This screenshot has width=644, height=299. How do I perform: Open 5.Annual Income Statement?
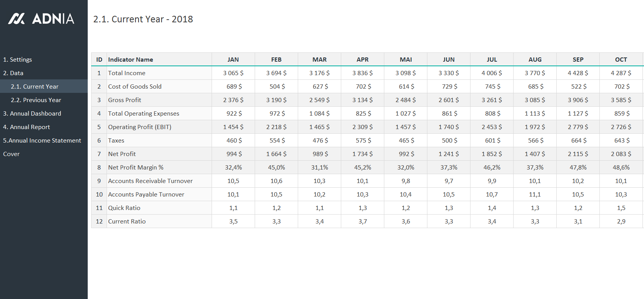[x=42, y=140]
